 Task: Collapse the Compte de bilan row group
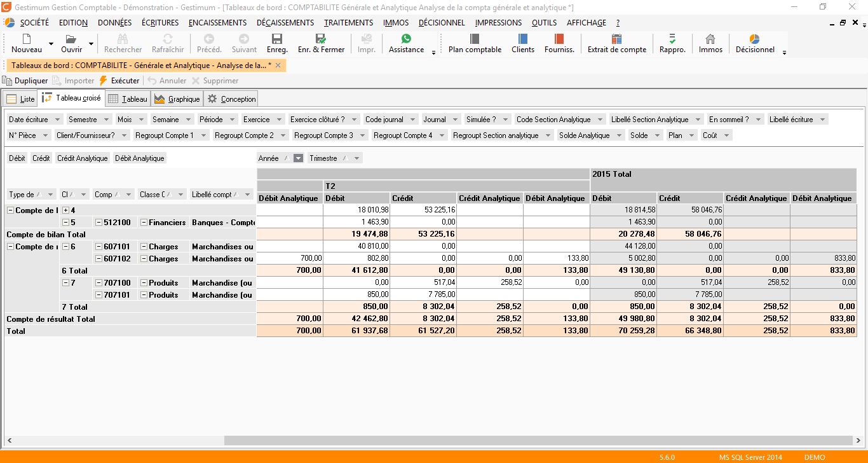pos(10,211)
